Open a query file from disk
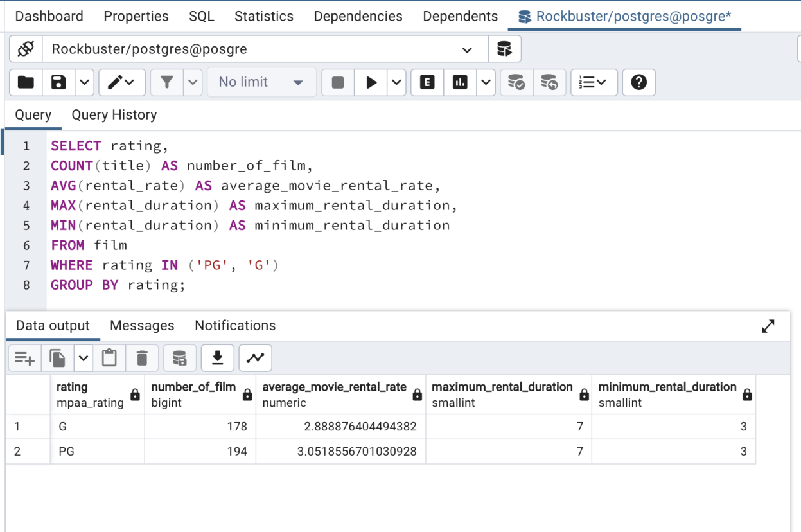The image size is (801, 532). [24, 82]
